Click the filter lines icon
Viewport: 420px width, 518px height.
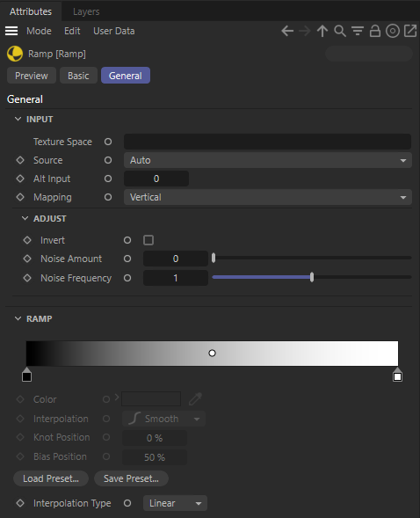(358, 31)
